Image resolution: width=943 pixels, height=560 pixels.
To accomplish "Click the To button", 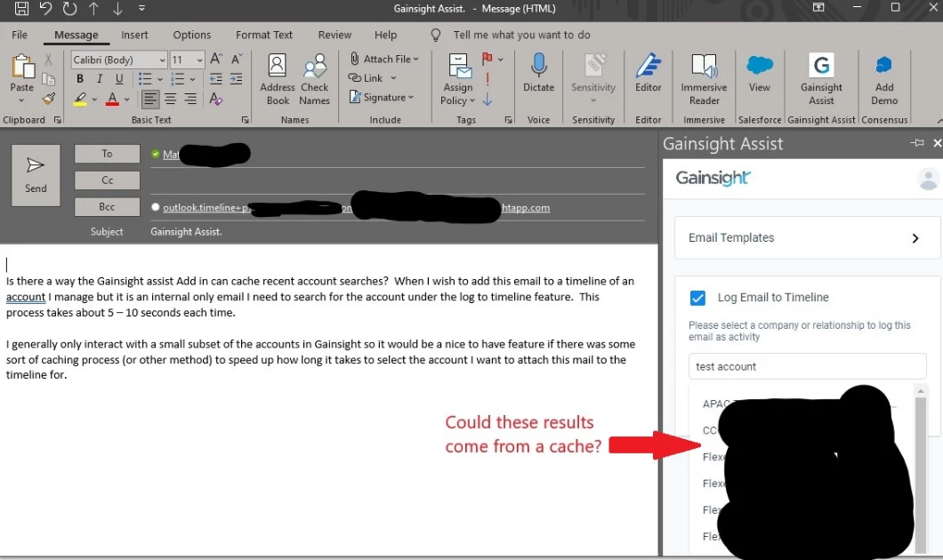I will (107, 154).
